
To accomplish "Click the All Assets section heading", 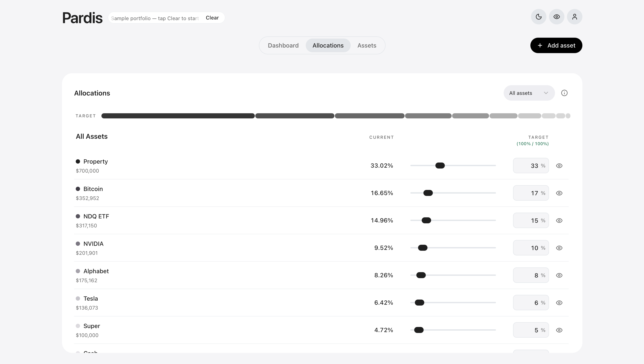I will [x=92, y=136].
